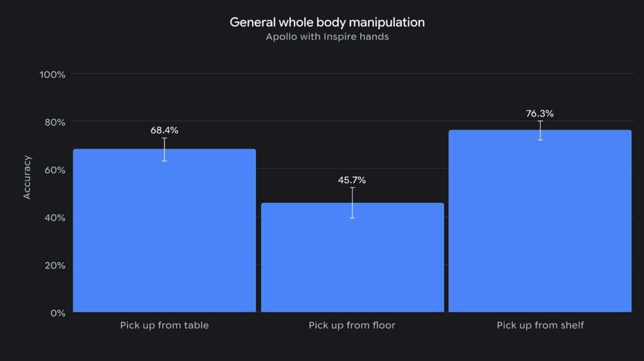Select the 45.7% value label
Image resolution: width=644 pixels, height=361 pixels.
[x=352, y=180]
